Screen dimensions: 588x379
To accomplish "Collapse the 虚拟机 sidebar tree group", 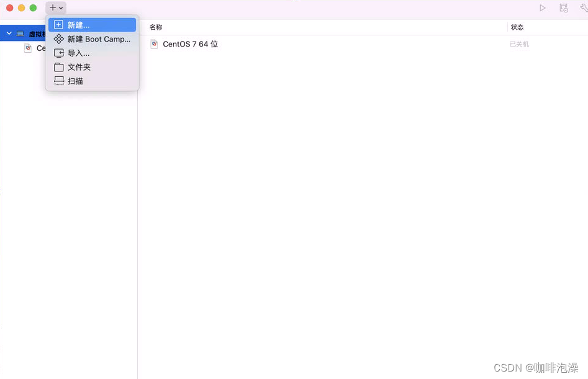I will pyautogui.click(x=9, y=33).
